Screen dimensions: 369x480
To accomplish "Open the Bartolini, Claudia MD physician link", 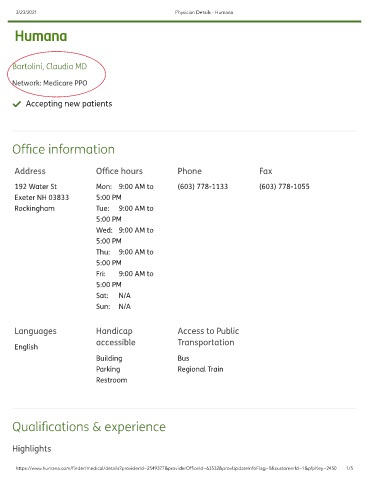I will pos(50,66).
